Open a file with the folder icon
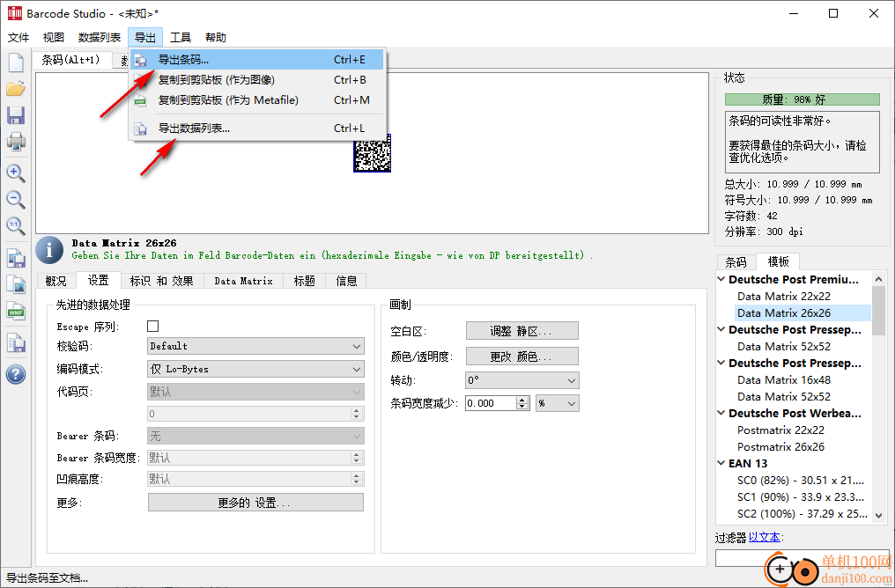Screen dimensions: 895x588 tap(16, 88)
